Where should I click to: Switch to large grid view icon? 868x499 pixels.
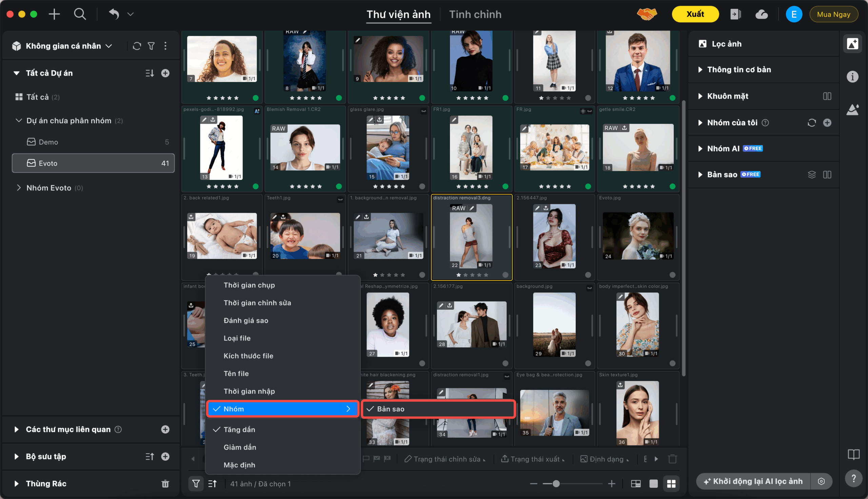click(671, 483)
